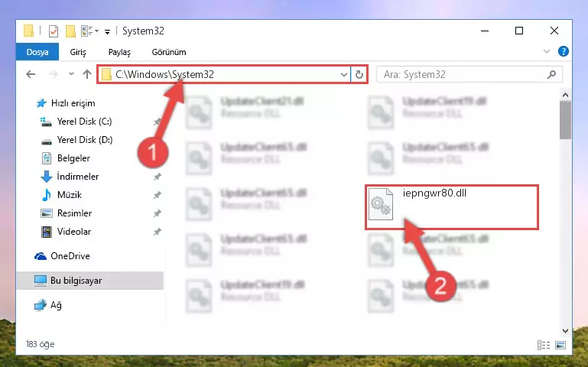Expand the recent locations dropdown arrow
This screenshot has width=588, height=367.
[71, 74]
